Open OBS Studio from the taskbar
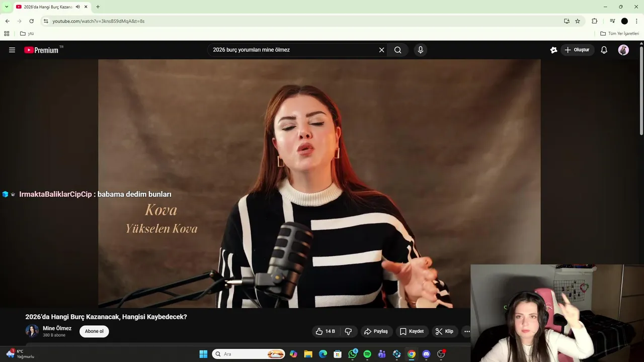644x362 pixels. 441,354
